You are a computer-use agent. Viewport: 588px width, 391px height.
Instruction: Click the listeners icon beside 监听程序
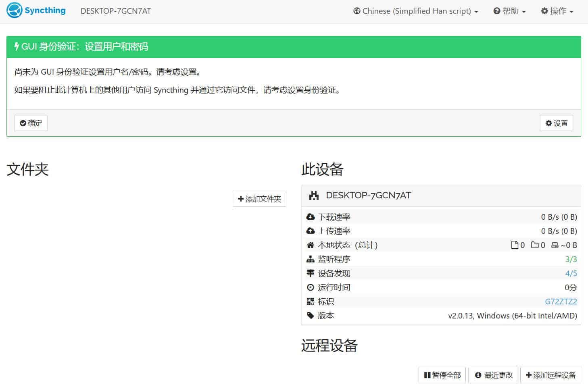tap(311, 259)
